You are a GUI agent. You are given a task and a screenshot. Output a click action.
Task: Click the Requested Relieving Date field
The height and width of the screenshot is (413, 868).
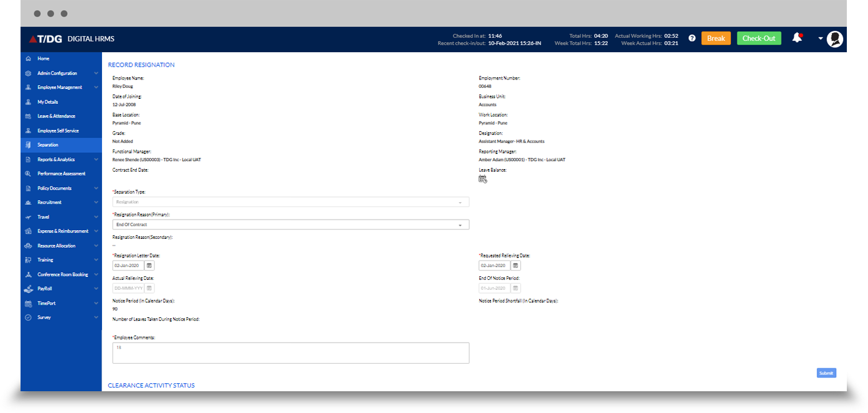(x=495, y=266)
